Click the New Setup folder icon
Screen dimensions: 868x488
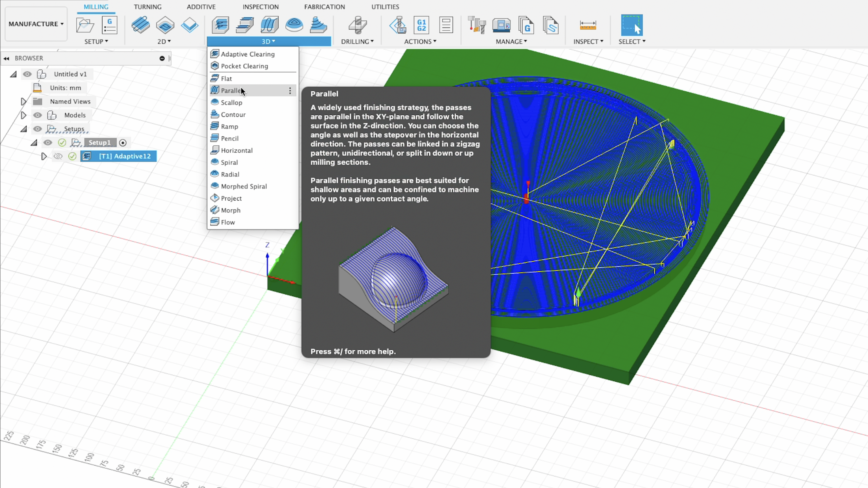tap(85, 25)
